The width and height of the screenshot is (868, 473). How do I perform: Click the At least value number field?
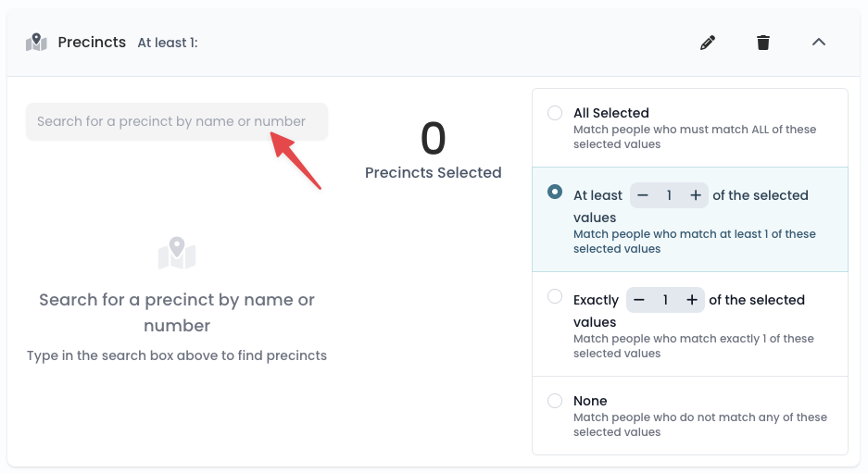pyautogui.click(x=669, y=195)
